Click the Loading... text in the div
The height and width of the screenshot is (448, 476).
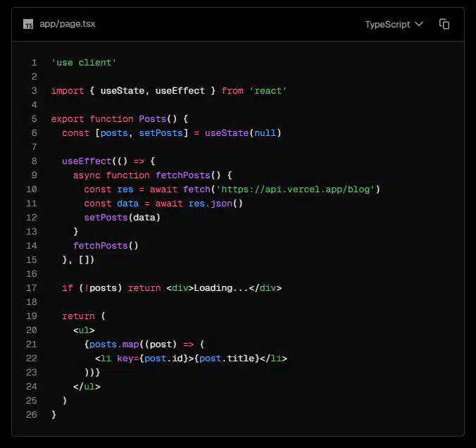[221, 288]
